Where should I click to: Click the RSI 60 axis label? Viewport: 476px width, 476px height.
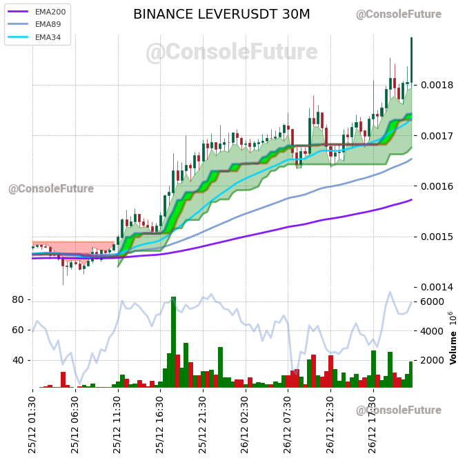click(18, 330)
